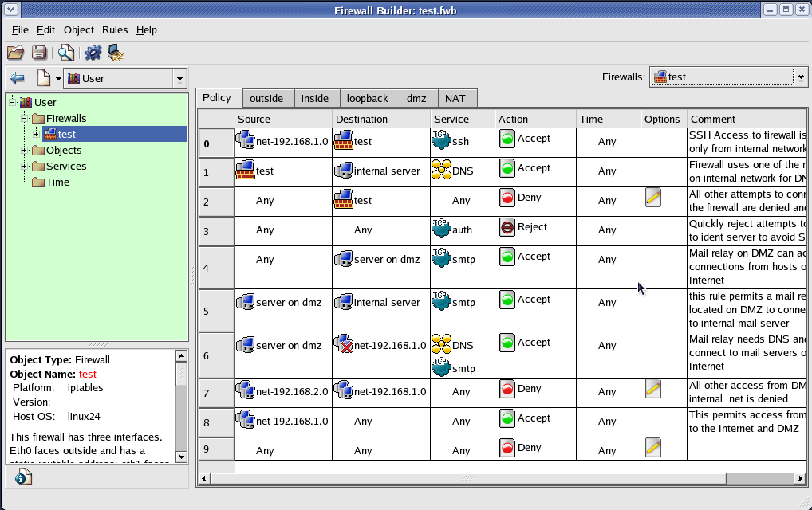Open the File menu
The image size is (812, 510).
20,30
